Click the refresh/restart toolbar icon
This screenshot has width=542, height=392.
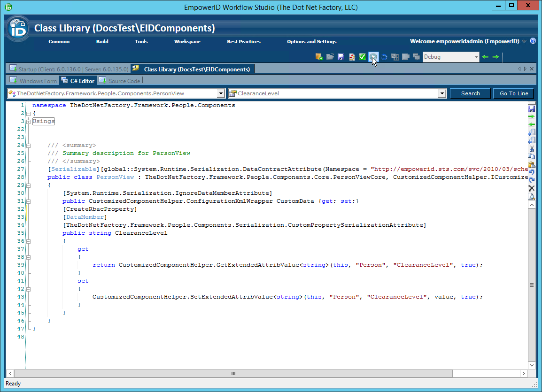[384, 56]
